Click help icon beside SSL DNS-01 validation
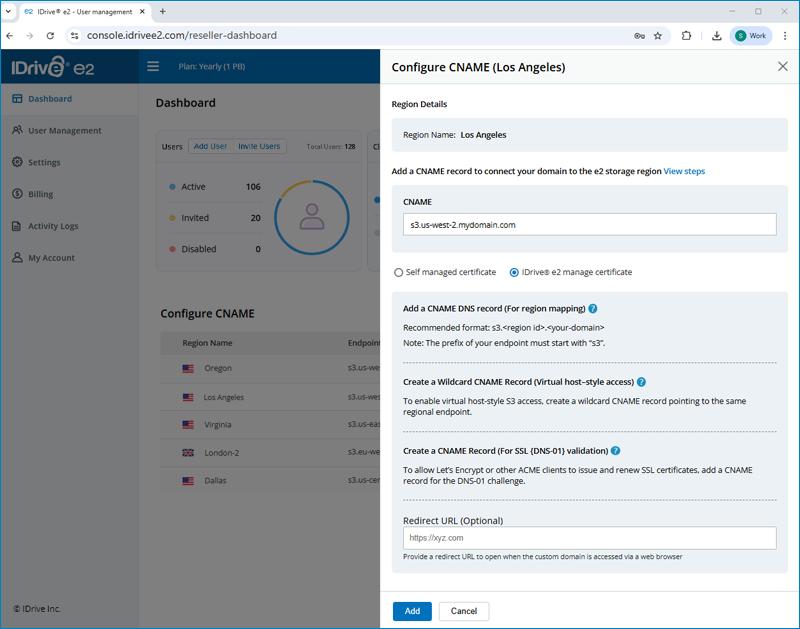 [615, 451]
